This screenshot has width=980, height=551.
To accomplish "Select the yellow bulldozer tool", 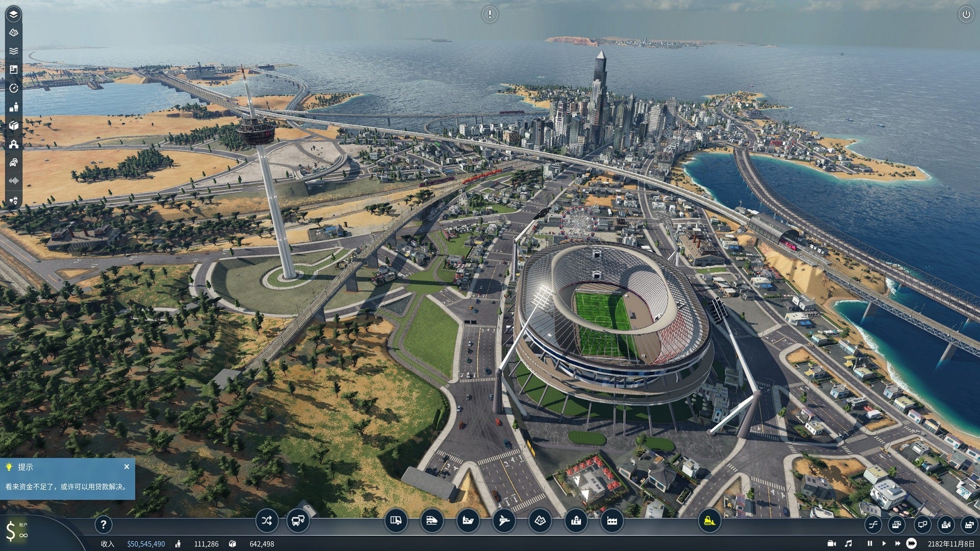I will click(709, 521).
